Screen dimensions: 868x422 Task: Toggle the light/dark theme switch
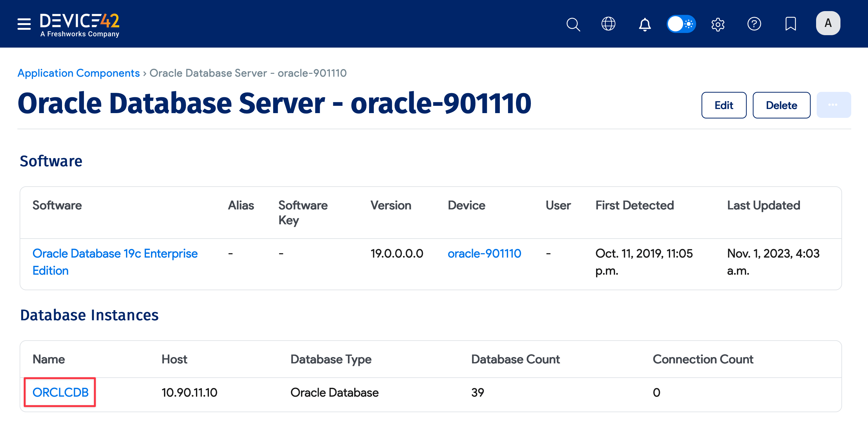point(681,24)
